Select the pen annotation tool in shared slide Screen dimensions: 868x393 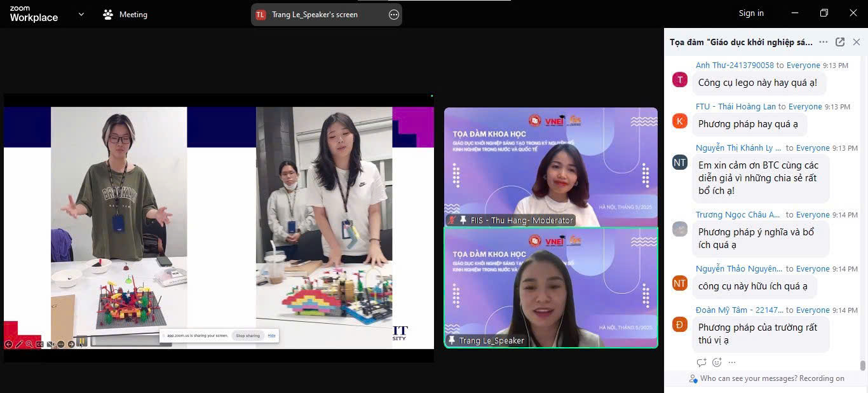pos(19,344)
